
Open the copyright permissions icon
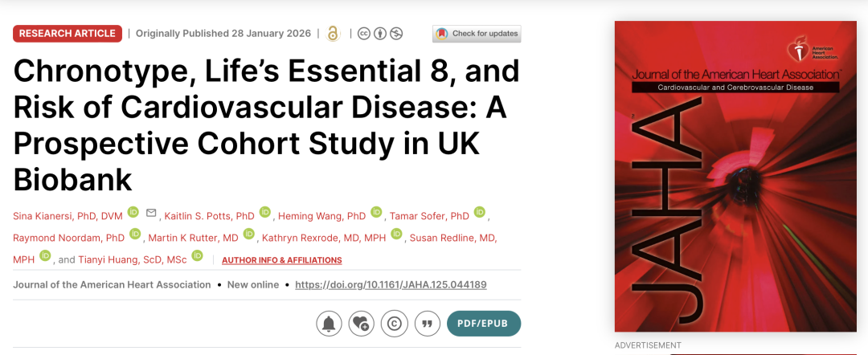(394, 323)
